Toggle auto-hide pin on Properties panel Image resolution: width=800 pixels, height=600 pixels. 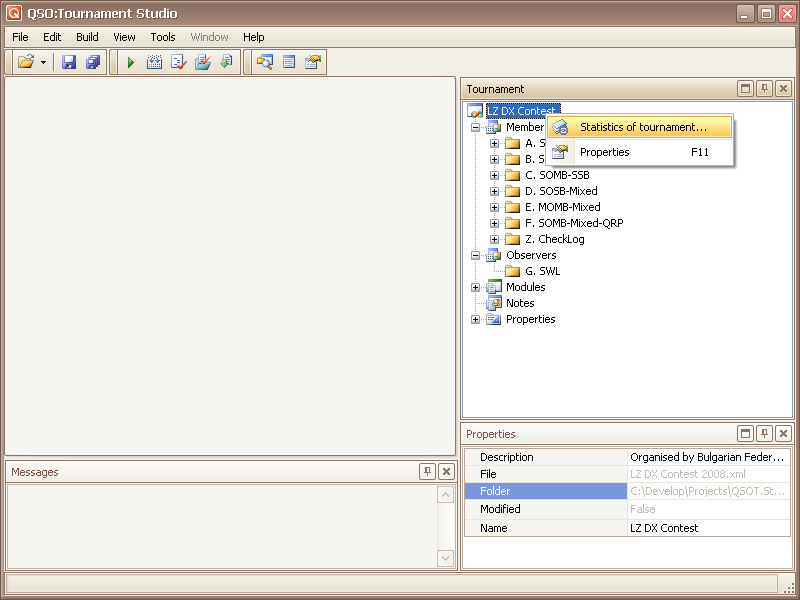tap(764, 434)
